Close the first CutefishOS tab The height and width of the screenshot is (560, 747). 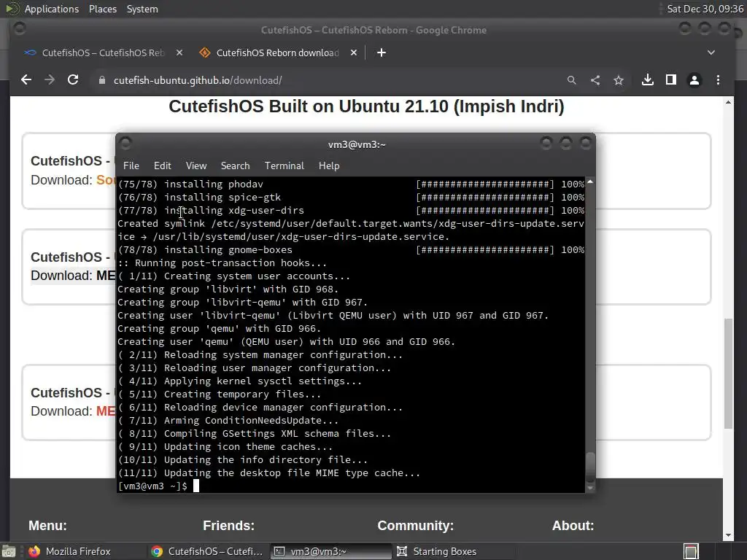179,52
